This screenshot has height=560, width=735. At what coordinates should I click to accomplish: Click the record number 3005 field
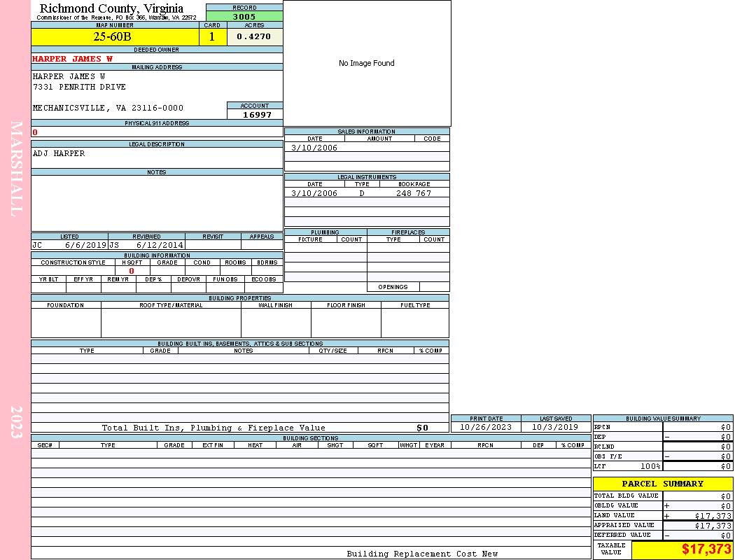coord(244,16)
